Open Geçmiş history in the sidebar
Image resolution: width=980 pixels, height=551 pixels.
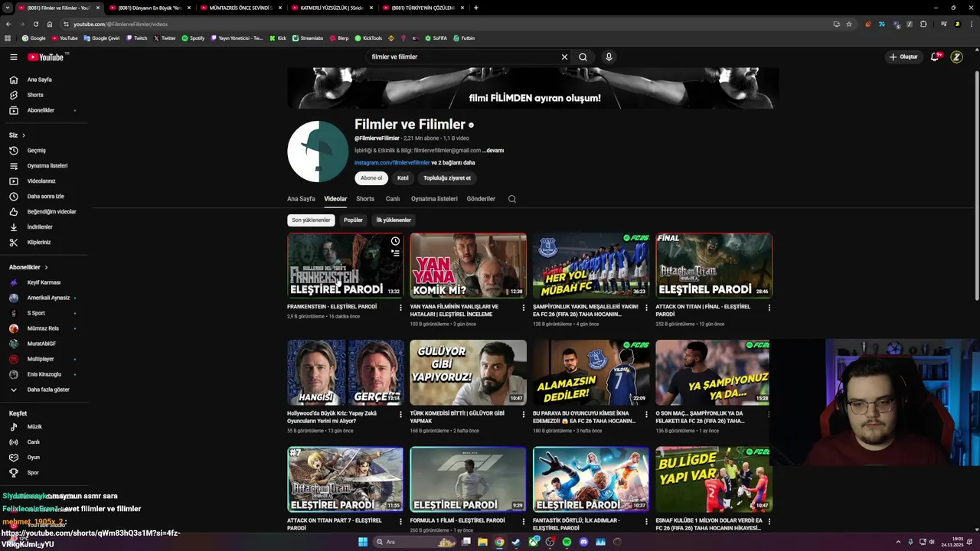[37, 150]
